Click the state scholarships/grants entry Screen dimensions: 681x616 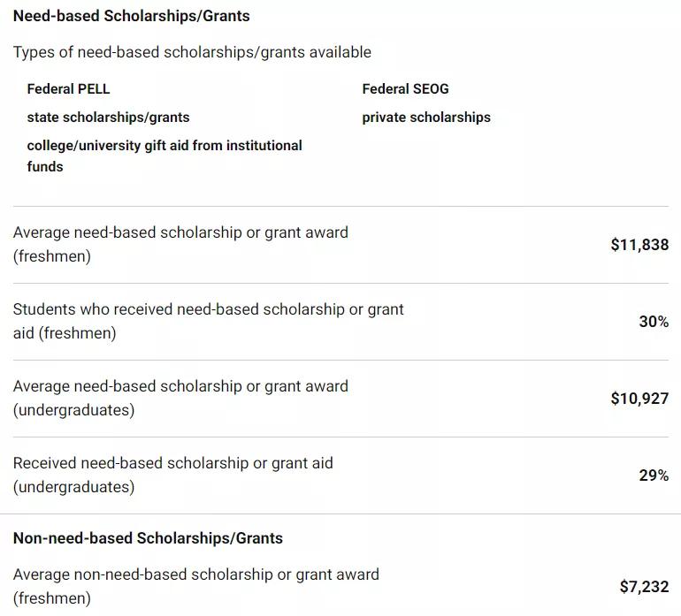click(x=108, y=118)
